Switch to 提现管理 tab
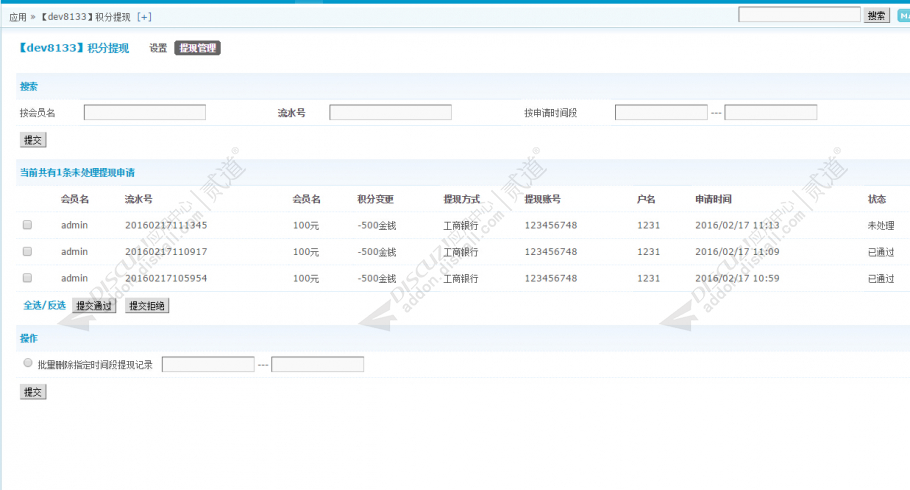The width and height of the screenshot is (910, 490). click(197, 48)
